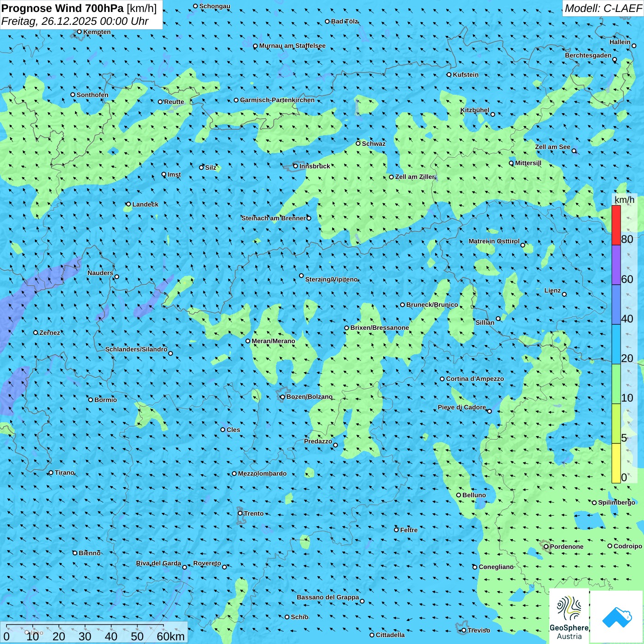Click the 'Zell am Ziller' label
The height and width of the screenshot is (644, 644).
click(x=415, y=177)
